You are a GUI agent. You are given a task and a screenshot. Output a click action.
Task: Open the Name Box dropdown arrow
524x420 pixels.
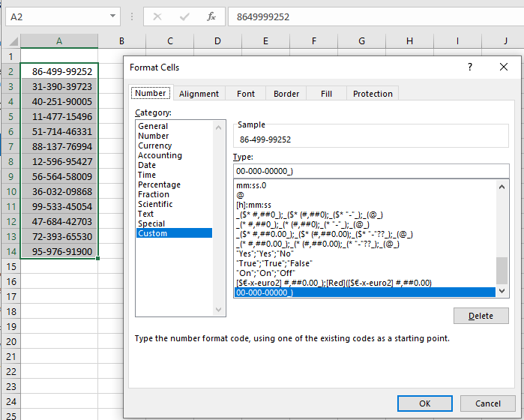pyautogui.click(x=112, y=16)
